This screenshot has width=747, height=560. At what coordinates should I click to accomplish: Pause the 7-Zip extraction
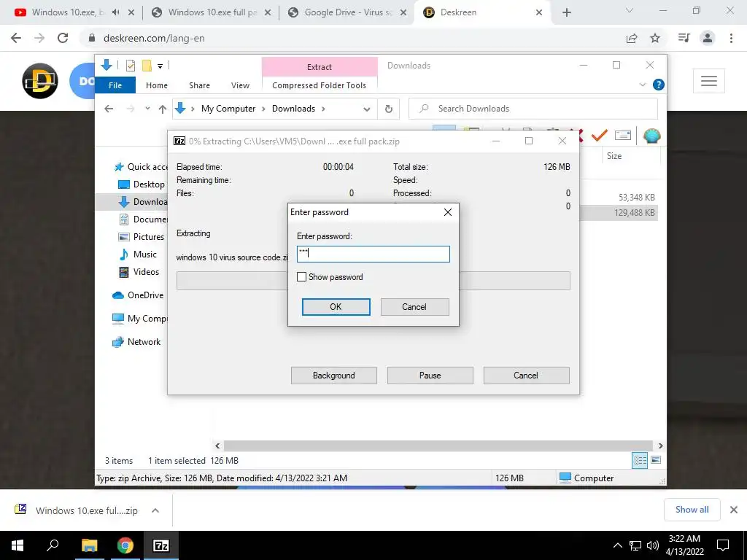[430, 376]
